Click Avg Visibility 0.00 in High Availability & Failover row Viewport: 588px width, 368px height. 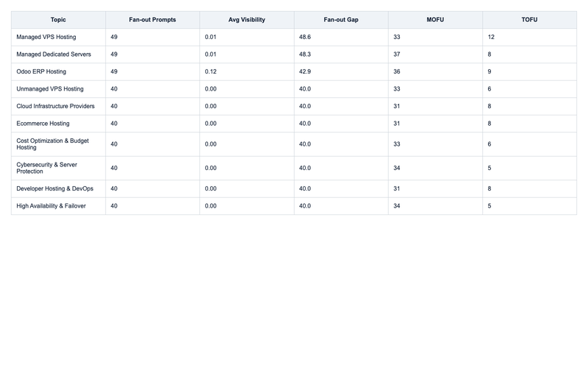tap(210, 206)
